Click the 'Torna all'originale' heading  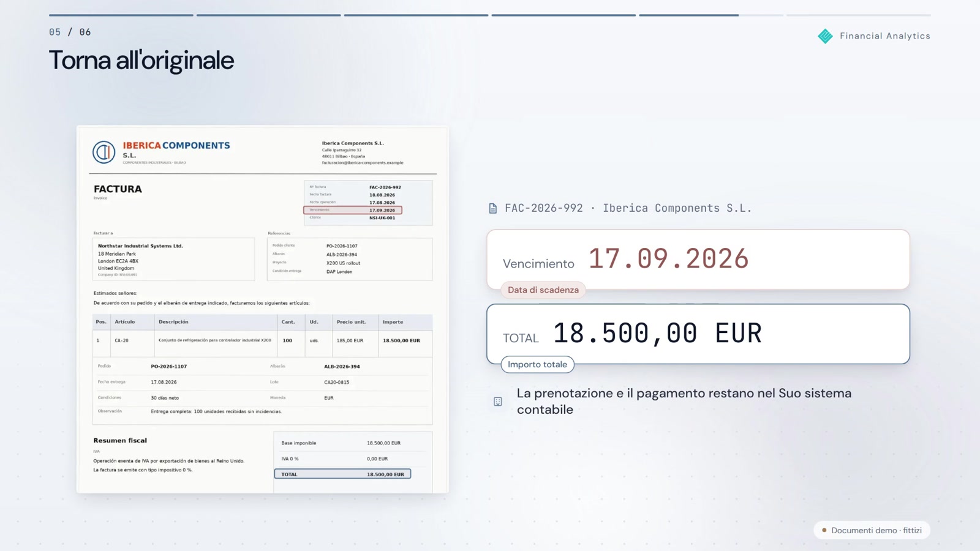click(x=141, y=60)
